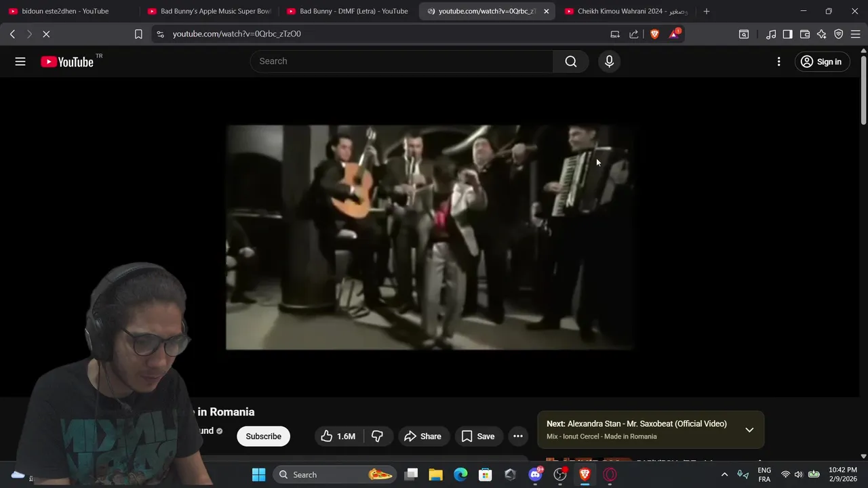Open Brave Wallet
Image resolution: width=868 pixels, height=488 pixels.
(x=805, y=34)
